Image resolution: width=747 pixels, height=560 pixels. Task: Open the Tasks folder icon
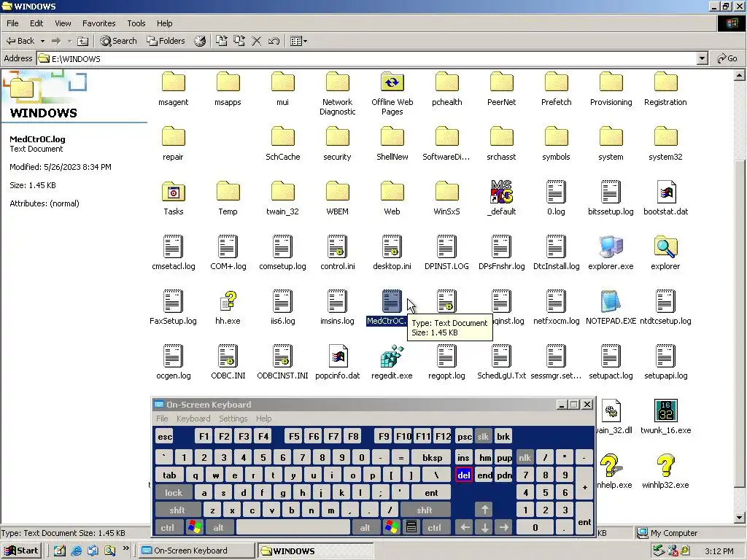click(x=174, y=192)
